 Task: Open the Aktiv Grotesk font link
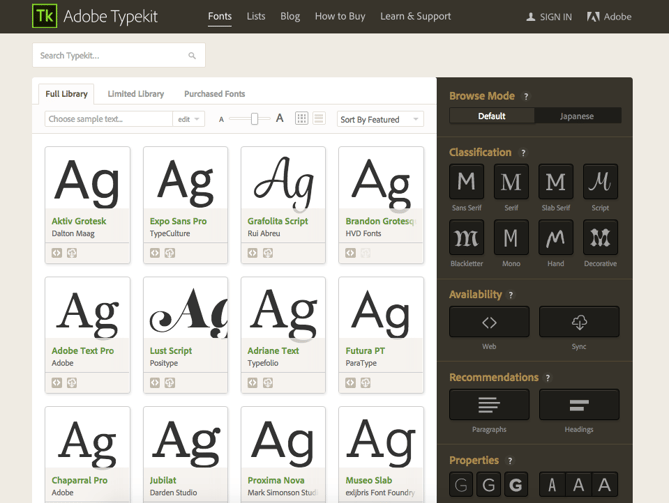pos(79,221)
